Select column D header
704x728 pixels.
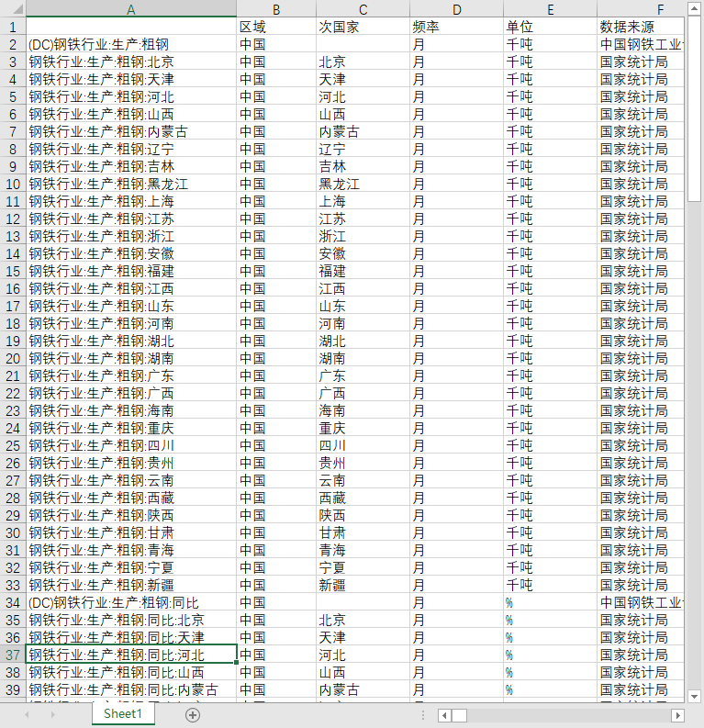pyautogui.click(x=457, y=9)
